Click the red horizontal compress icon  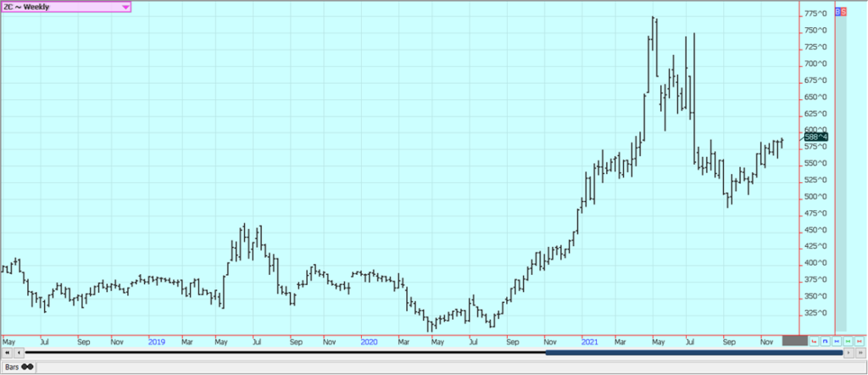coord(860,341)
